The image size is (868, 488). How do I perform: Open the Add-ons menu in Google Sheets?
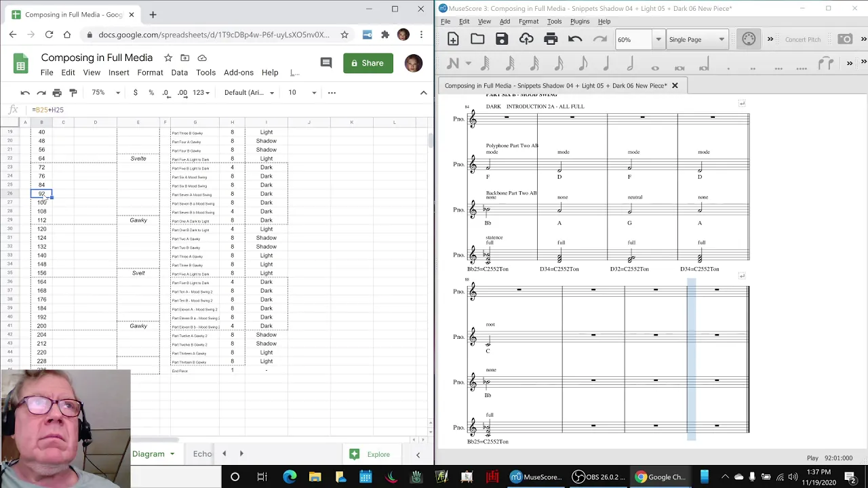point(239,73)
